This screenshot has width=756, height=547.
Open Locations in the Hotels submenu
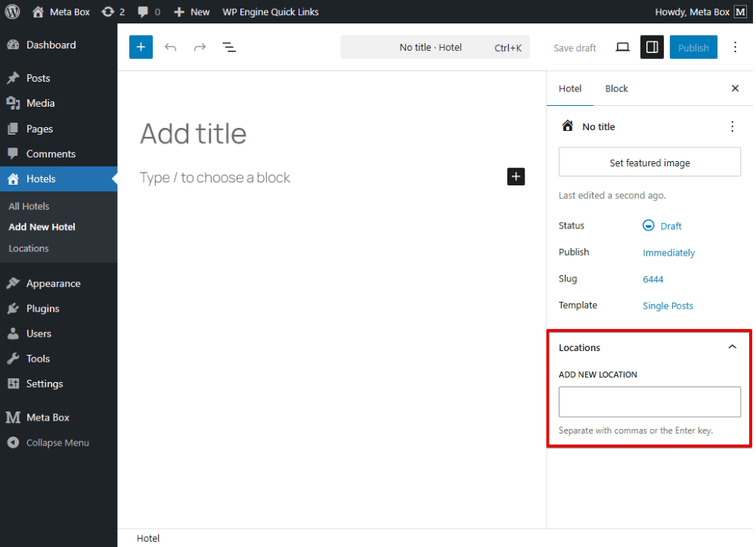pyautogui.click(x=29, y=248)
